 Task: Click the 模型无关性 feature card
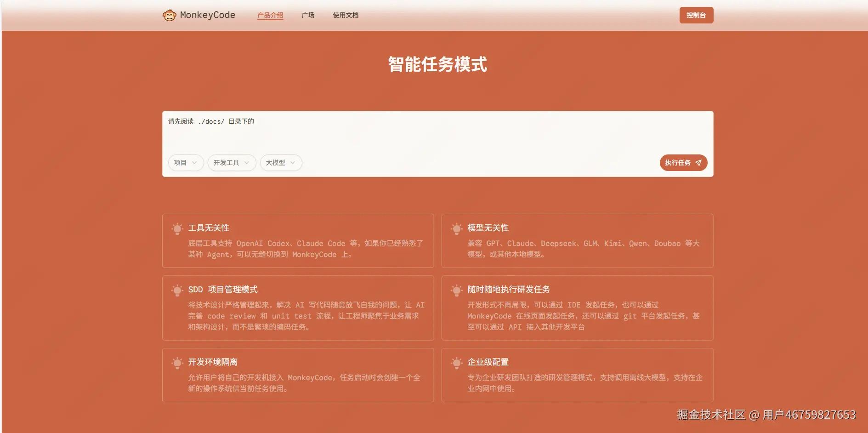click(577, 241)
